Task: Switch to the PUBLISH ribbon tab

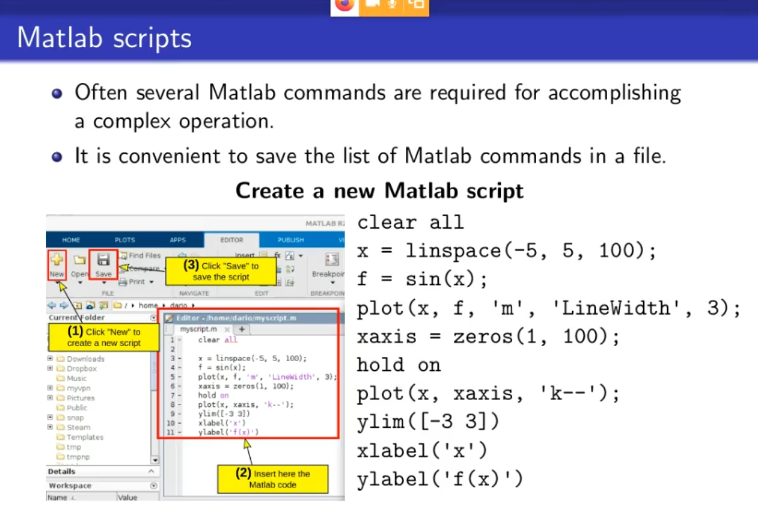Action: pos(290,240)
